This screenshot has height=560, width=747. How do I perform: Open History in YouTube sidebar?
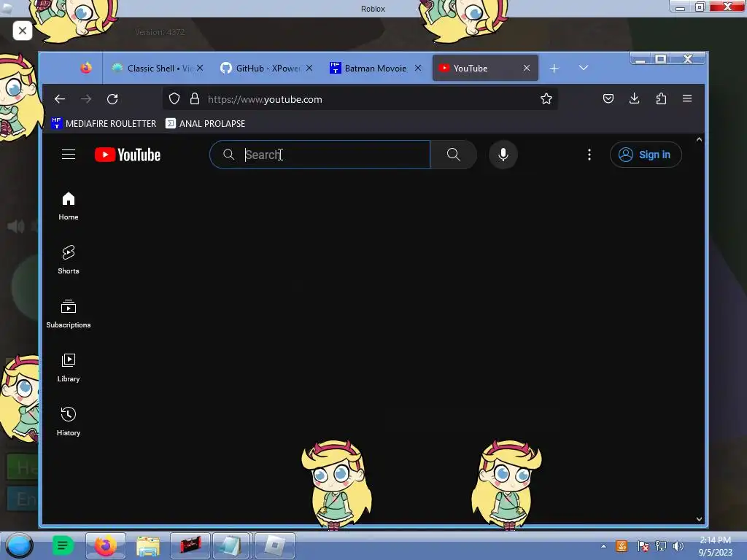[x=69, y=421]
